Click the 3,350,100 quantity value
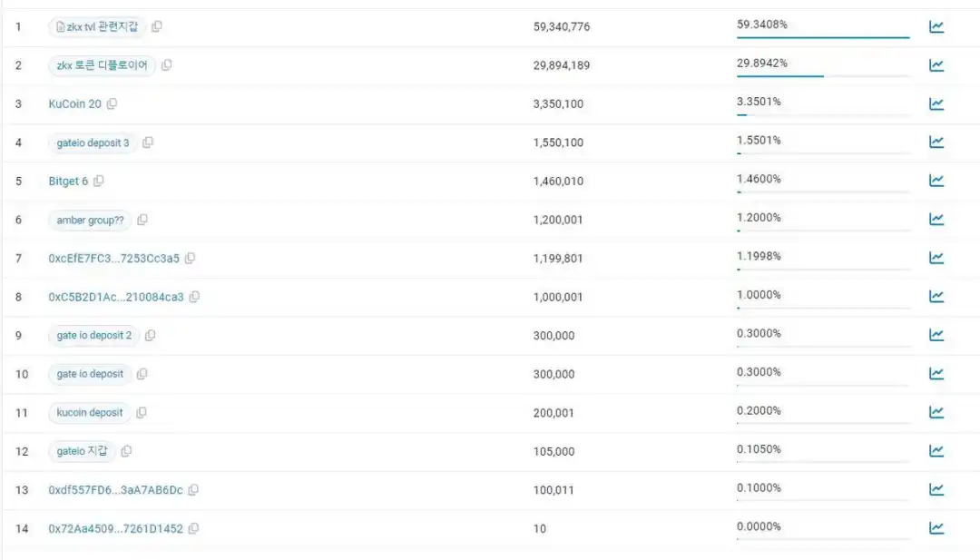This screenshot has width=980, height=560. (558, 104)
